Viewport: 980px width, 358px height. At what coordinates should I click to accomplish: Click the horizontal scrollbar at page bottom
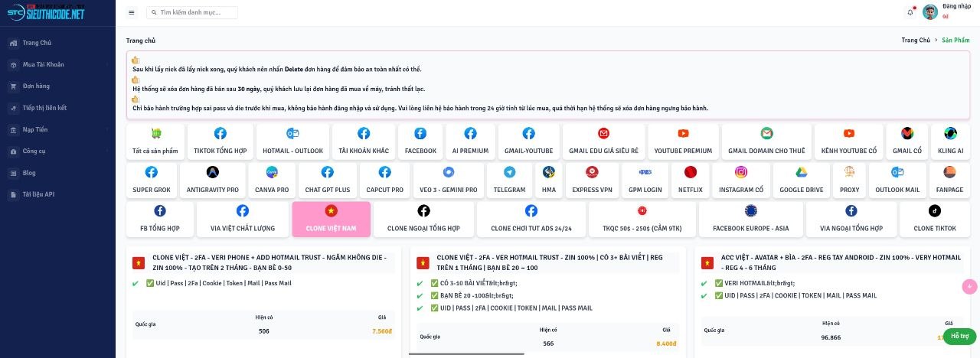pos(466,353)
